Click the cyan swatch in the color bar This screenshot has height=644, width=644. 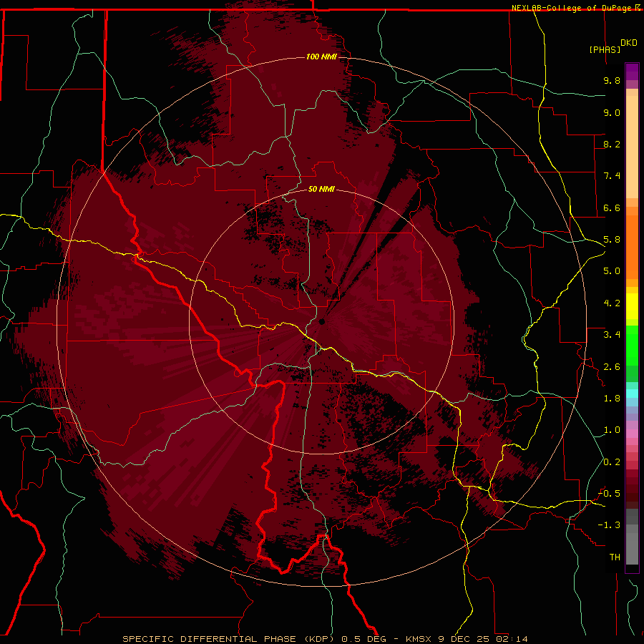[632, 394]
